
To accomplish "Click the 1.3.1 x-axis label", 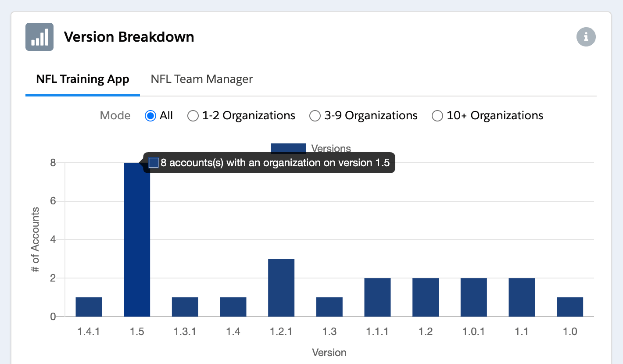I will [185, 332].
